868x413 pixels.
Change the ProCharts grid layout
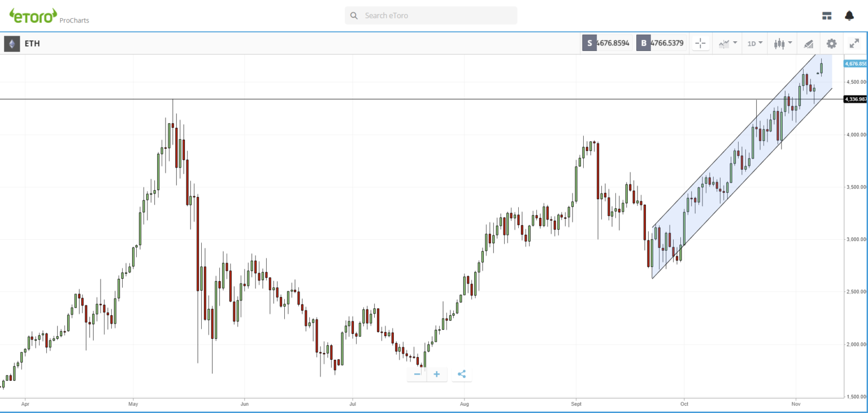coord(827,16)
